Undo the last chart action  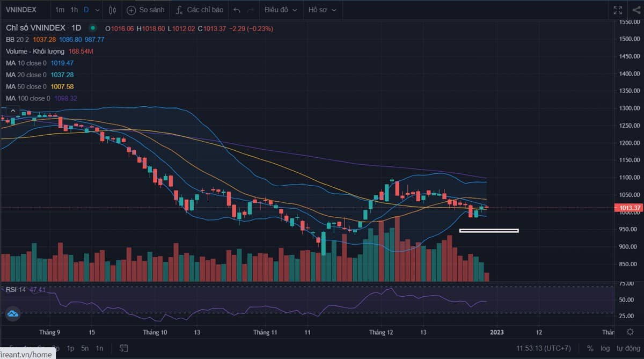[237, 10]
